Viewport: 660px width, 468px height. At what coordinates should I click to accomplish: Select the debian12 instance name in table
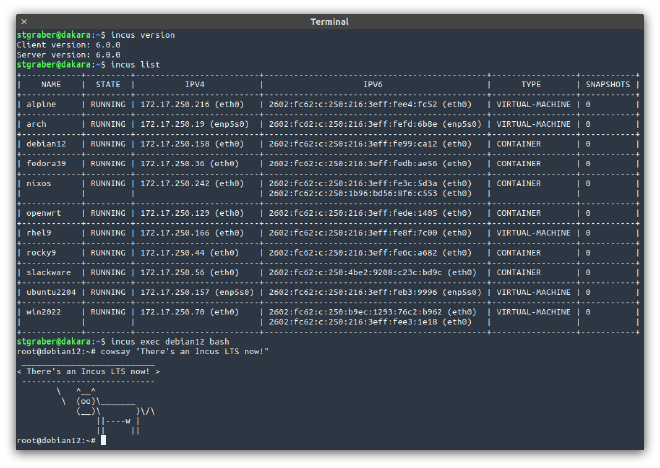coord(48,144)
